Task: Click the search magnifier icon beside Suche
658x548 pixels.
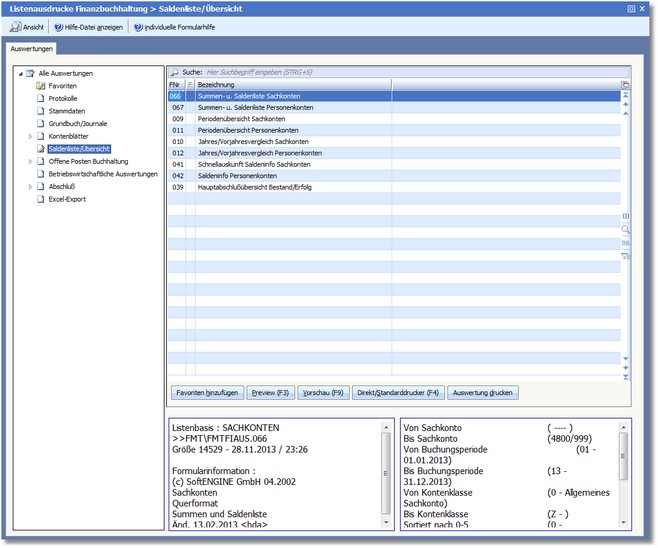Action: pos(174,73)
